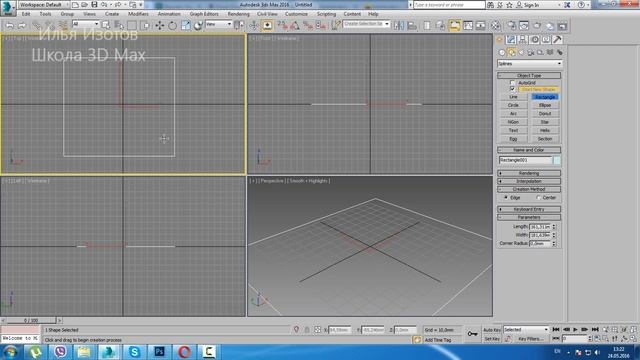Toggle the Angle Snap icon
Screen dimensions: 640x360
click(295, 25)
